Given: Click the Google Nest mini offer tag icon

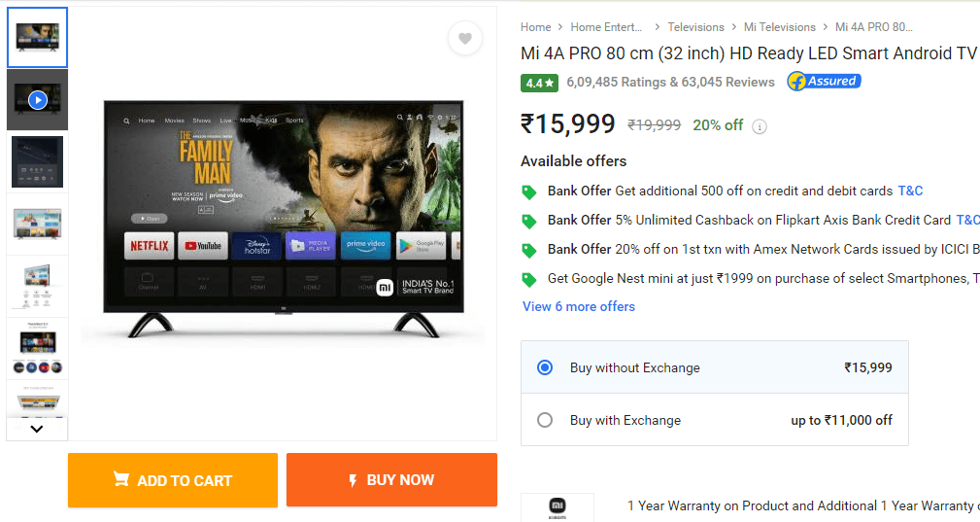Looking at the screenshot, I should click(529, 279).
